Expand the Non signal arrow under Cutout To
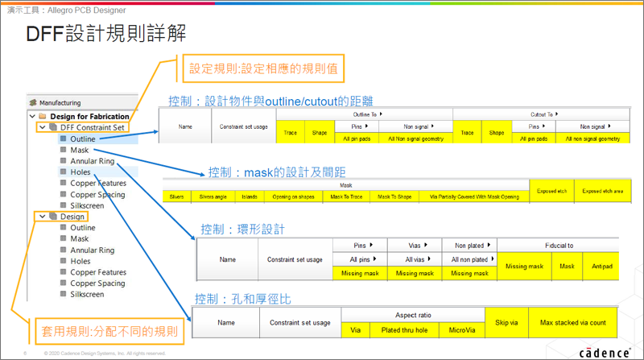 [x=609, y=126]
